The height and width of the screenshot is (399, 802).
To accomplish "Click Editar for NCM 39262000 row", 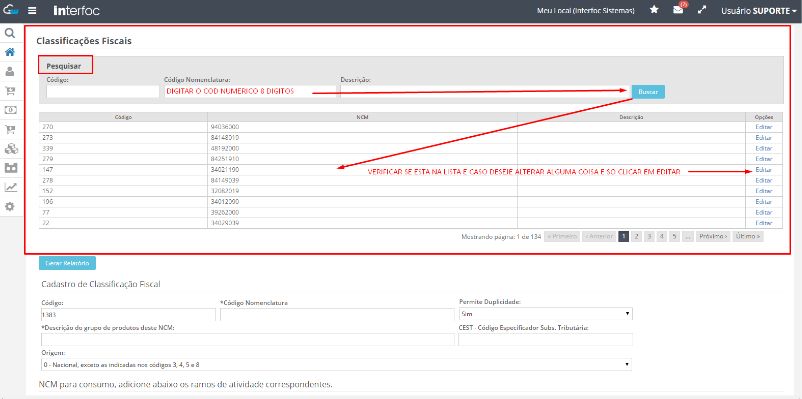I will 763,212.
